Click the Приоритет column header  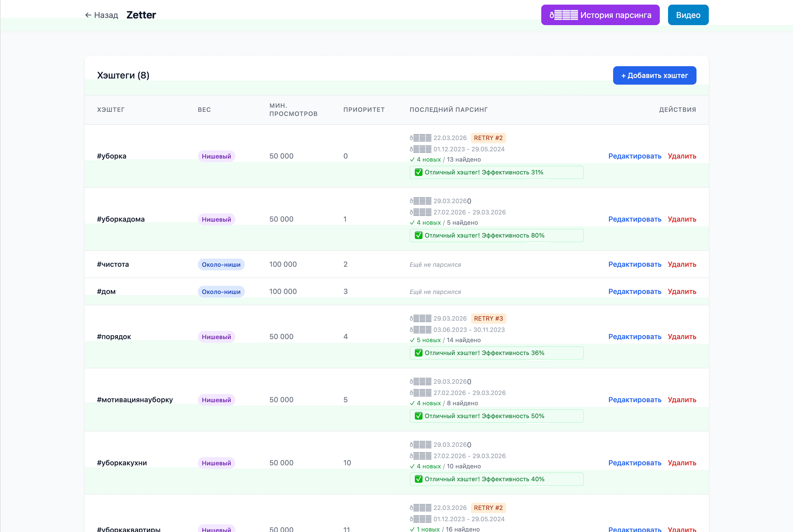(x=364, y=110)
